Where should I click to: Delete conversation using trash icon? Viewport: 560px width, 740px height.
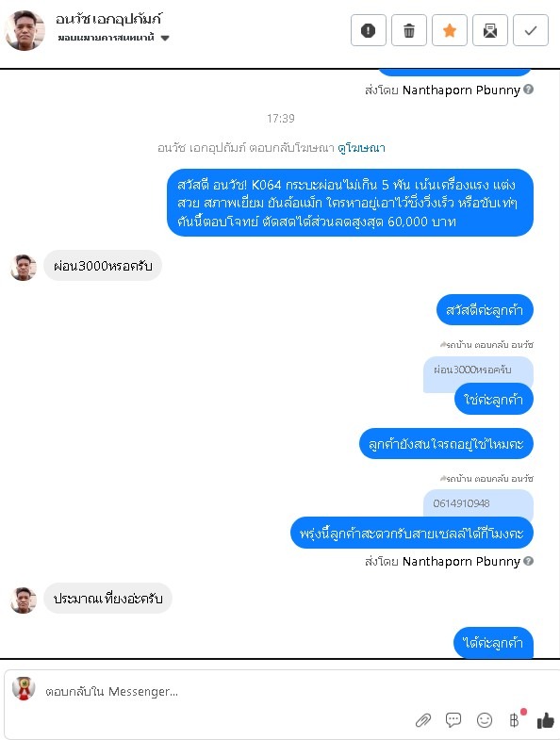click(x=409, y=30)
